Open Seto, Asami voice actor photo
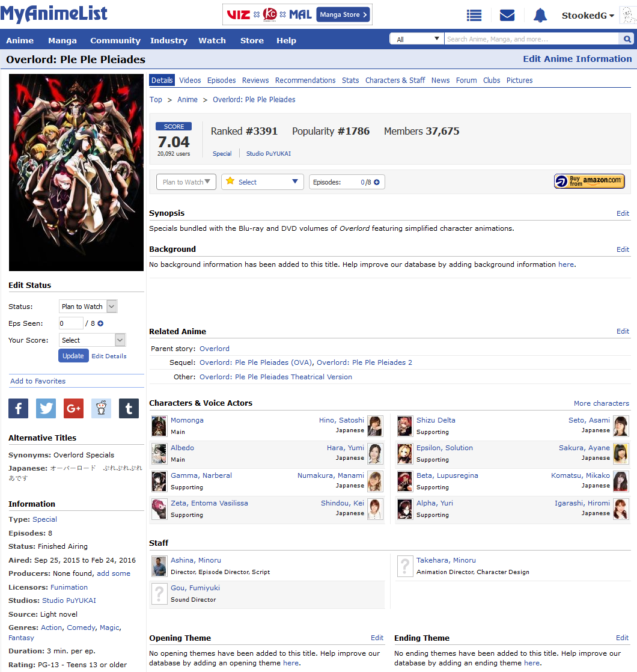This screenshot has width=637, height=672. (x=621, y=426)
